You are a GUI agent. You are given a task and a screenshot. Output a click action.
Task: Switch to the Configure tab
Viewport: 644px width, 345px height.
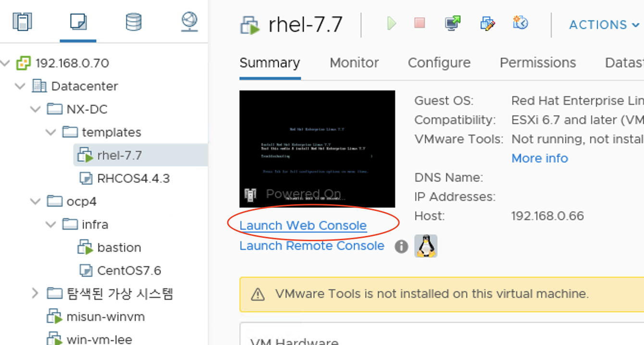(439, 63)
